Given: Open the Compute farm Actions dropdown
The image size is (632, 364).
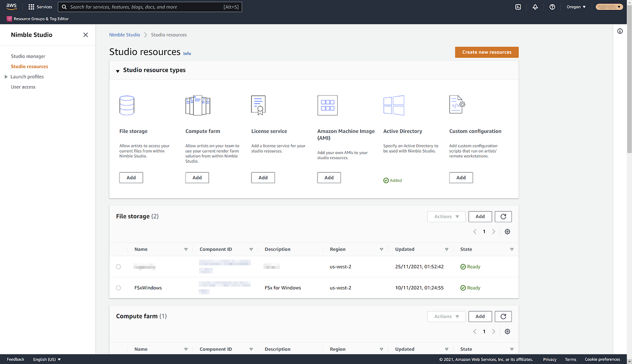Looking at the screenshot, I should 446,317.
